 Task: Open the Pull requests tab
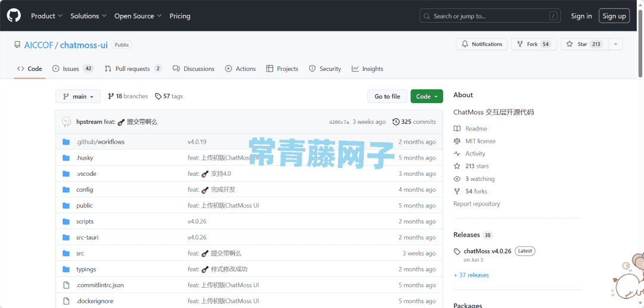(134, 69)
